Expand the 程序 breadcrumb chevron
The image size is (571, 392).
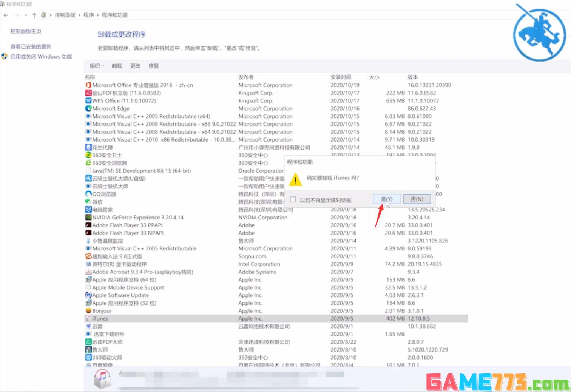[98, 15]
